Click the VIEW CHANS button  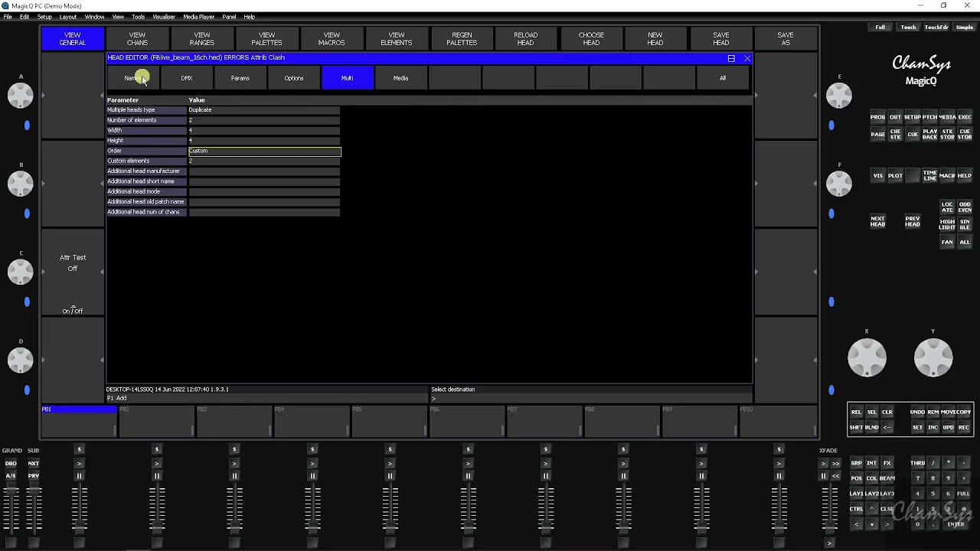pyautogui.click(x=137, y=39)
